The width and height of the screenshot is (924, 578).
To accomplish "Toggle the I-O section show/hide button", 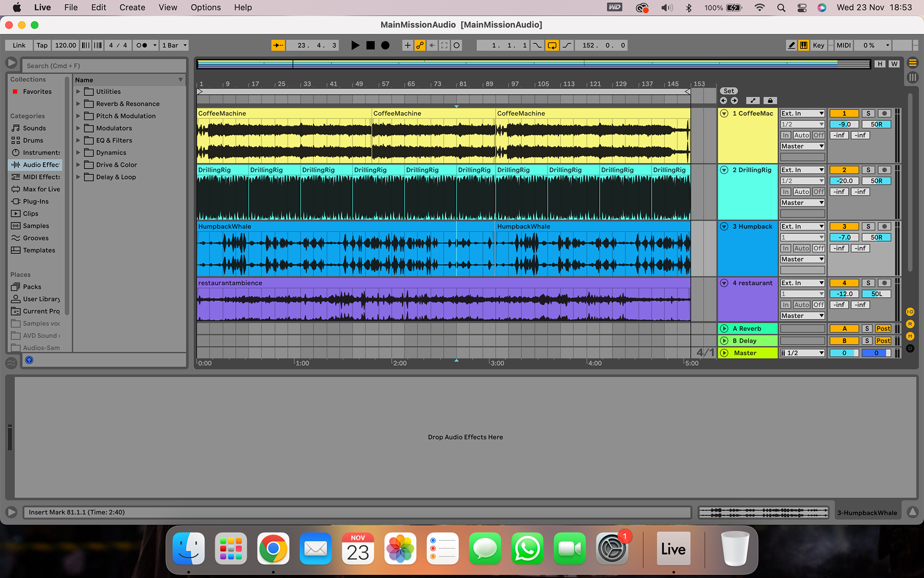I will tap(910, 312).
